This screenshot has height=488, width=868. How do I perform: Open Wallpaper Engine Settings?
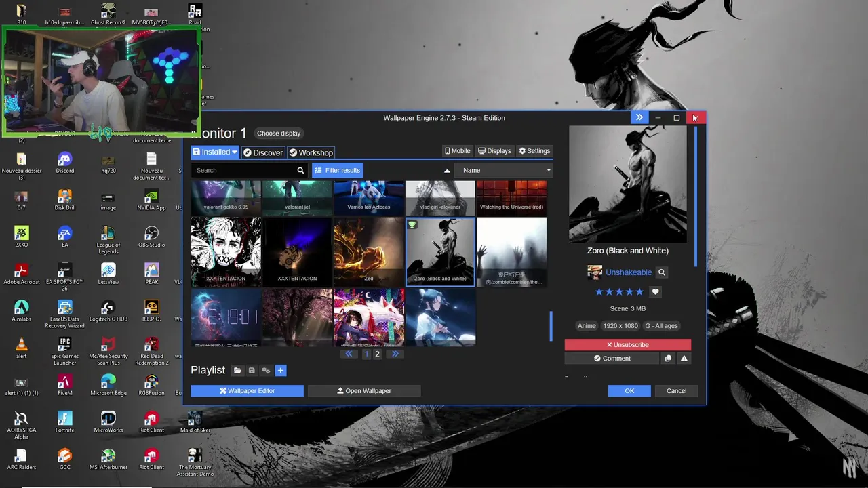coord(534,151)
